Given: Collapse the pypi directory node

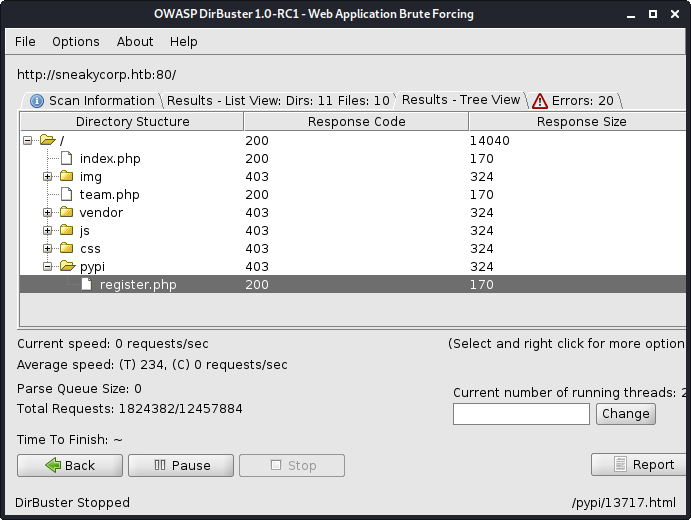Looking at the screenshot, I should pyautogui.click(x=47, y=267).
